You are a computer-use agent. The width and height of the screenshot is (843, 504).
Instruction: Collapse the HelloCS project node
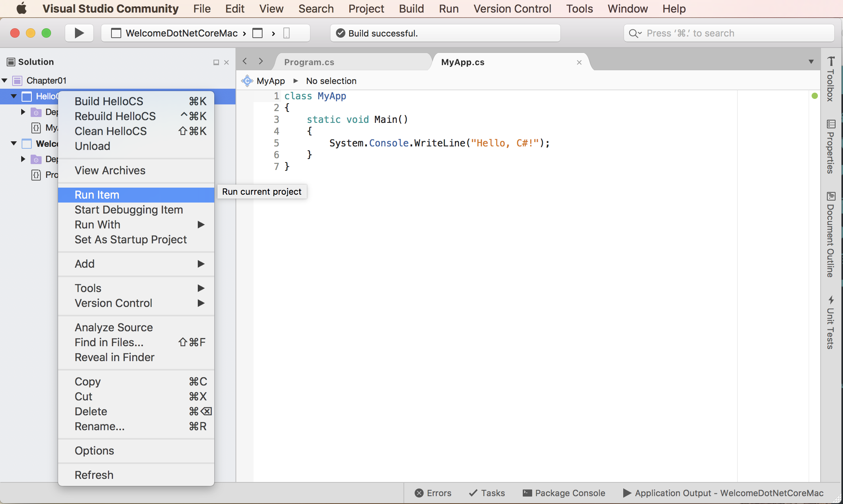14,96
